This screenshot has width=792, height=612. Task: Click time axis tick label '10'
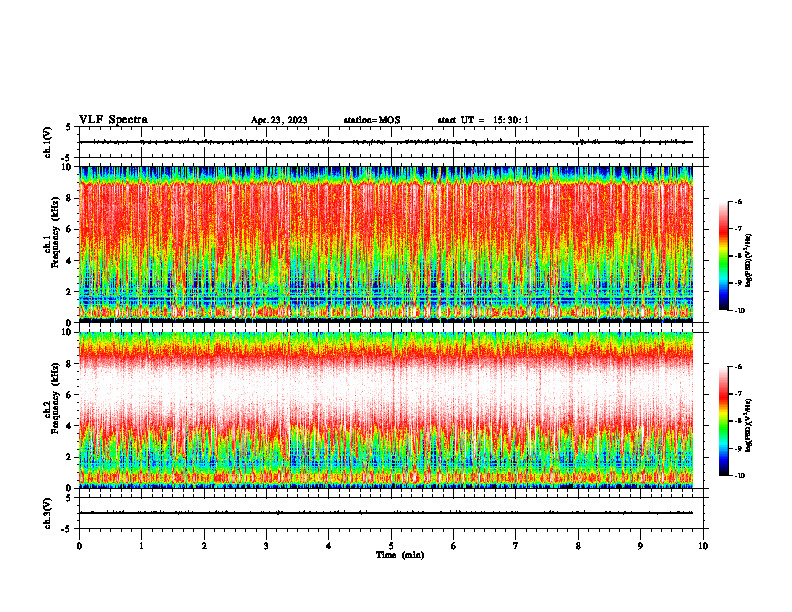pyautogui.click(x=703, y=546)
